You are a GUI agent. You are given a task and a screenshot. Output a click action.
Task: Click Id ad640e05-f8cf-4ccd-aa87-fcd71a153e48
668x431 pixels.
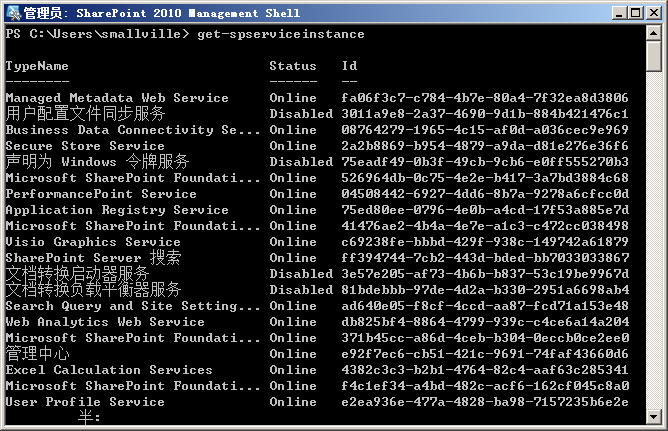pyautogui.click(x=485, y=306)
